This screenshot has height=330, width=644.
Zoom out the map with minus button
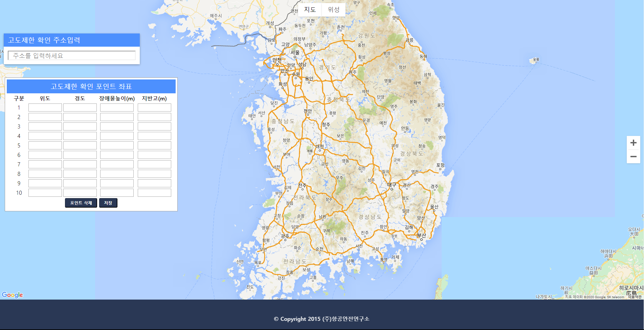[633, 157]
